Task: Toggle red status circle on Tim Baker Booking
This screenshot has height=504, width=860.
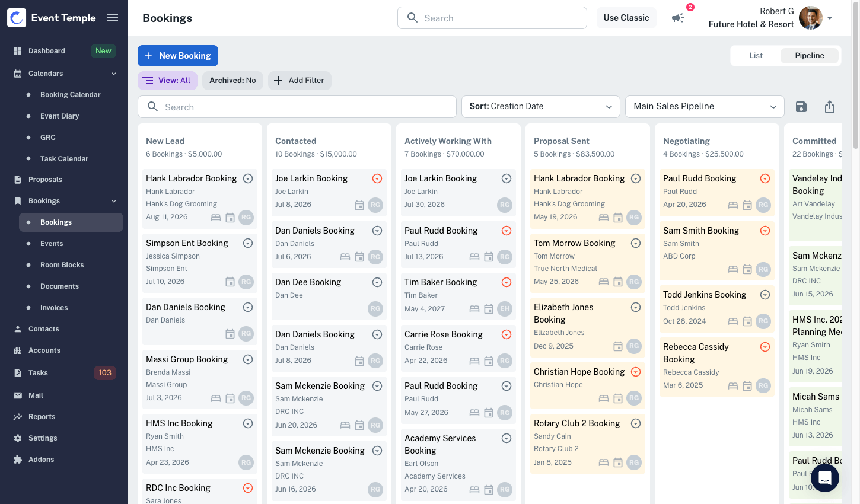Action: (x=507, y=282)
